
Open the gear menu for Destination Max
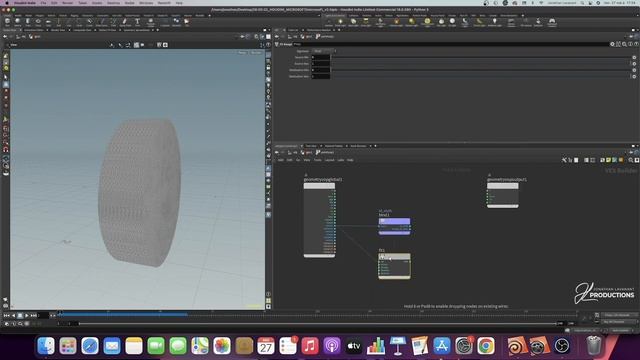(634, 76)
